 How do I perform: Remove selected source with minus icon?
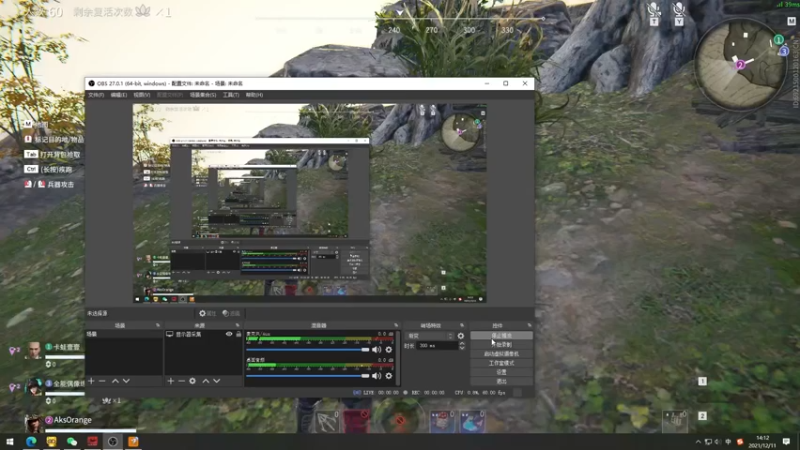(181, 381)
